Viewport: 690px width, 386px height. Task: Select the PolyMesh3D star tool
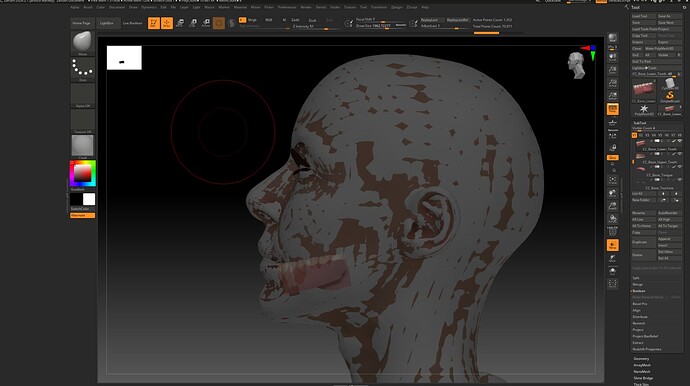644,109
